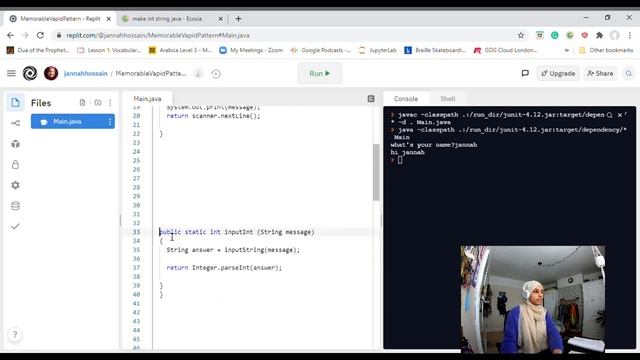640x360 pixels.
Task: Open jannahhossain profile link
Action: point(85,73)
